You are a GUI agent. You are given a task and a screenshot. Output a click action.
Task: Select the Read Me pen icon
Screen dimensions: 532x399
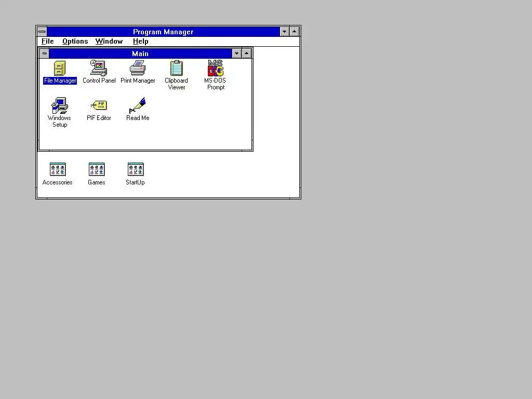[137, 105]
